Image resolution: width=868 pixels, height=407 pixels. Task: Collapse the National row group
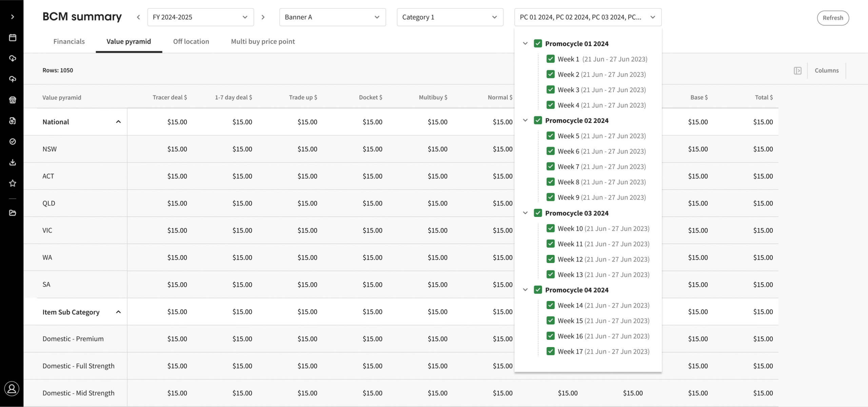click(x=118, y=122)
